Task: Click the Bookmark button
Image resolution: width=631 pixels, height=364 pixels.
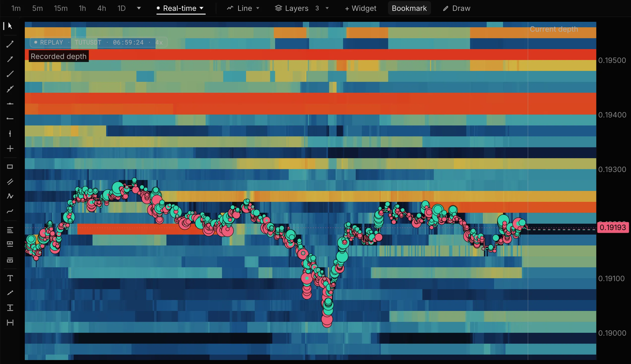Action: pyautogui.click(x=409, y=8)
